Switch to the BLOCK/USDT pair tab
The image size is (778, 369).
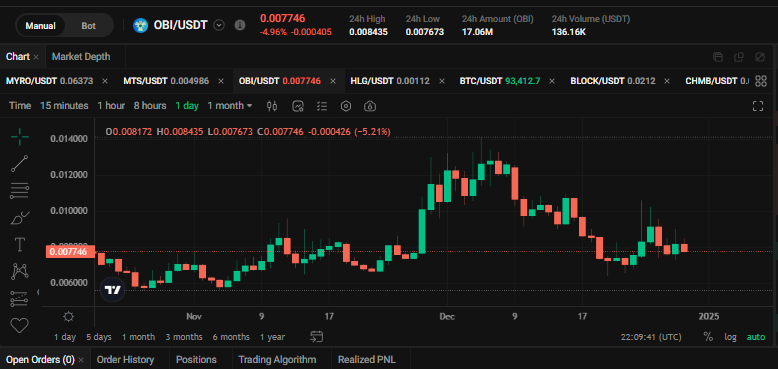click(613, 81)
